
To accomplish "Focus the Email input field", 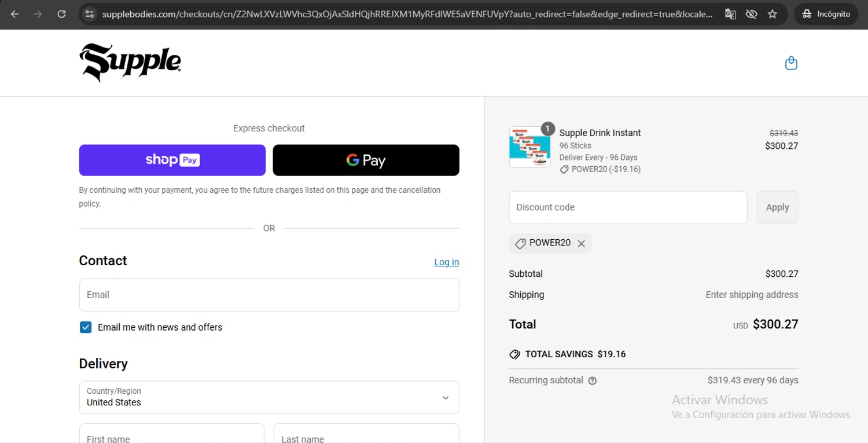I will click(269, 295).
